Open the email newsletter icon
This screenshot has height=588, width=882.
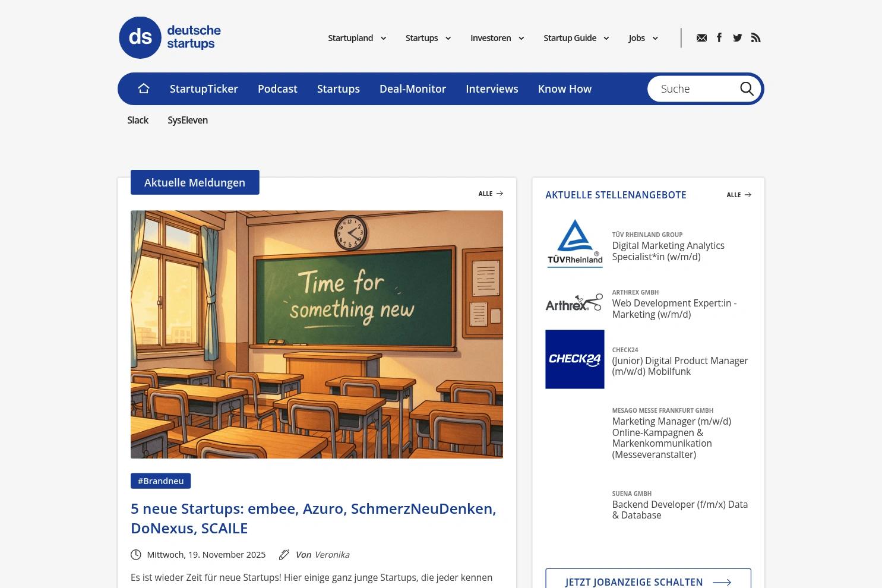click(x=701, y=38)
